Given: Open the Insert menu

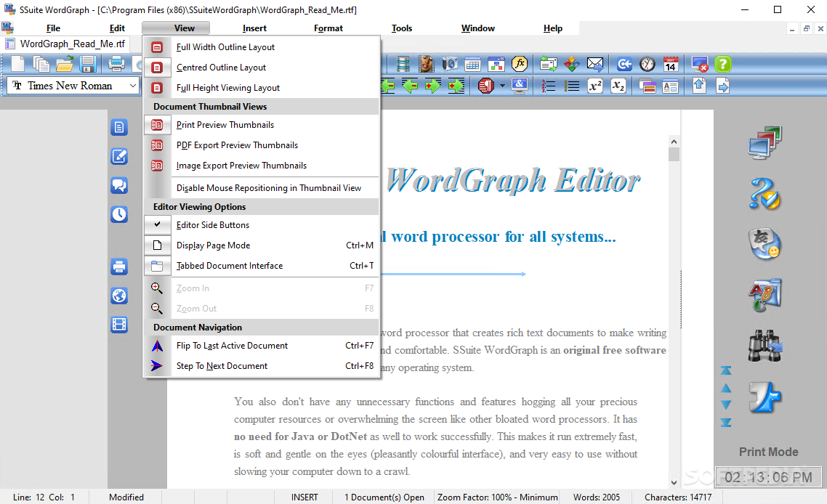Looking at the screenshot, I should click(x=254, y=28).
